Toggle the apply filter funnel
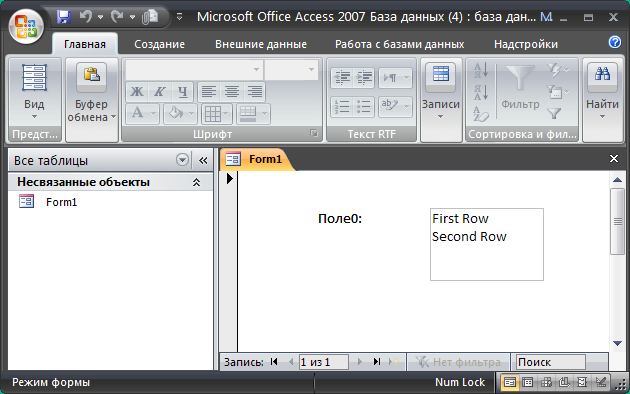Viewport: 630px width, 394px height. [x=554, y=114]
